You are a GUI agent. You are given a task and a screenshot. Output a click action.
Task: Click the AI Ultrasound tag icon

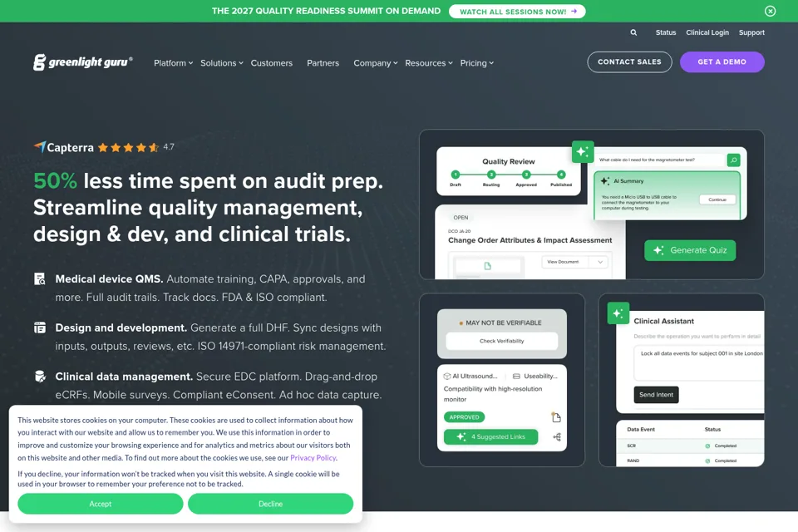447,377
